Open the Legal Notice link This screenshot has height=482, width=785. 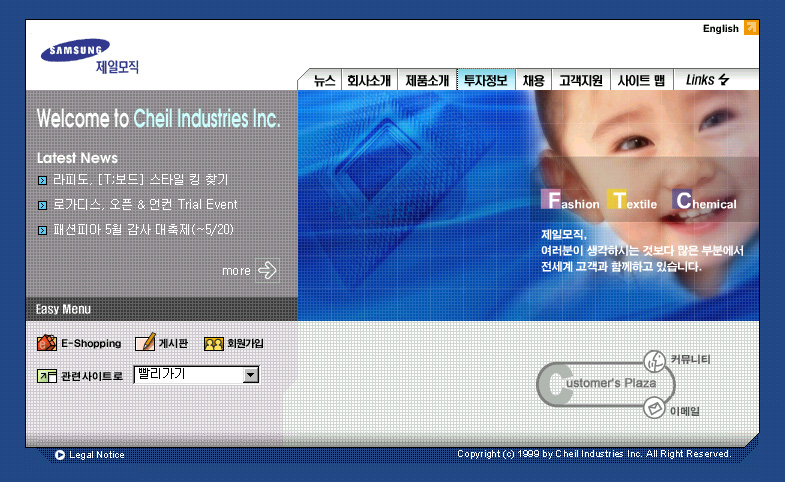pos(97,455)
